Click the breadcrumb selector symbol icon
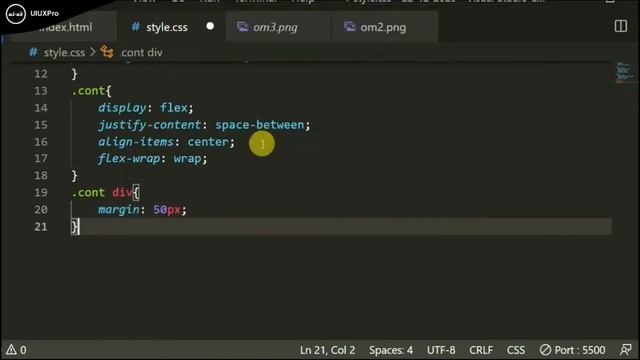640x360 pixels. [107, 52]
